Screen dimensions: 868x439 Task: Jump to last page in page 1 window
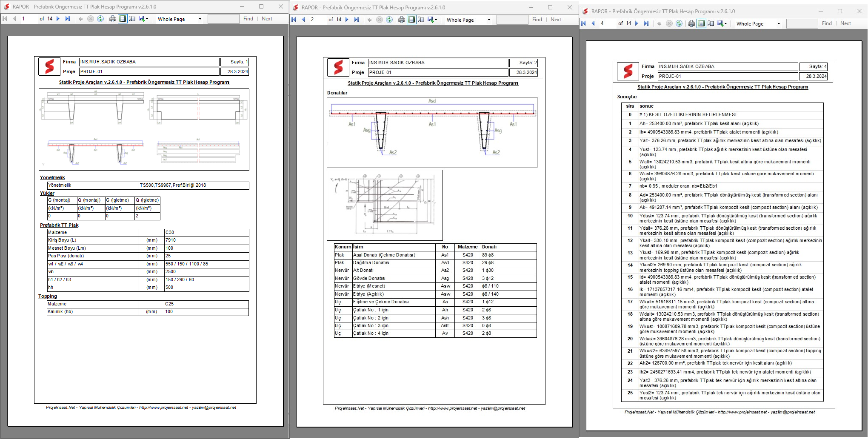tap(68, 19)
